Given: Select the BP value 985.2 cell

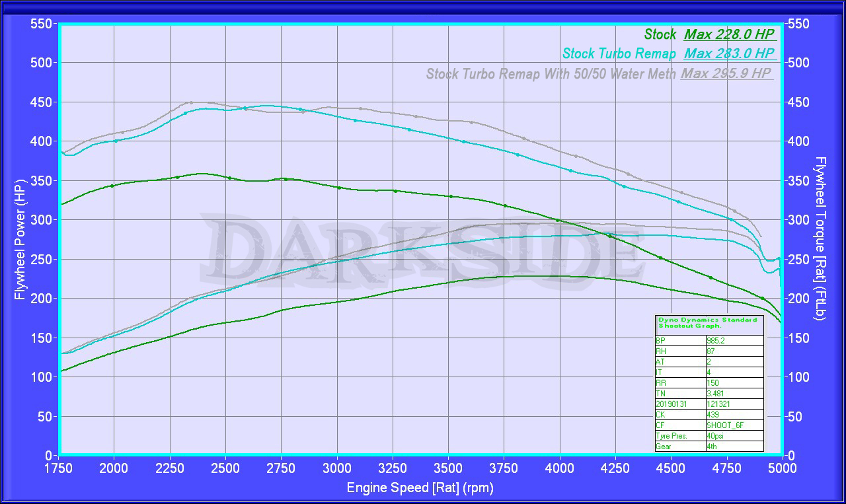Looking at the screenshot, I should coord(734,341).
